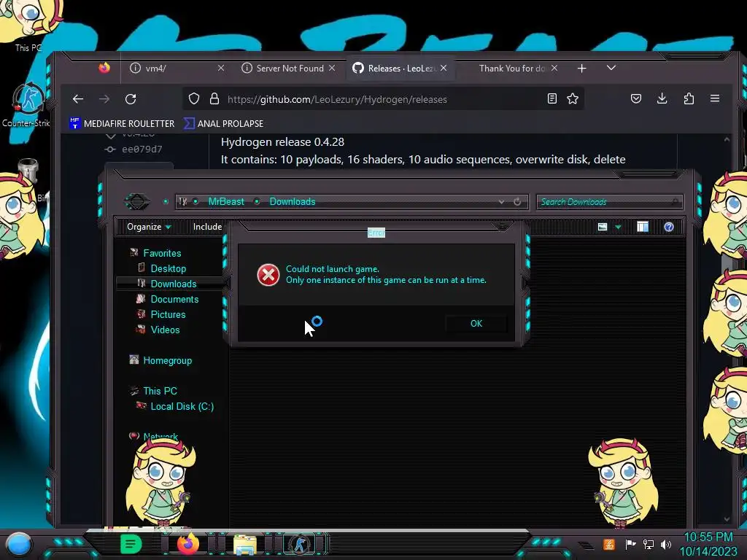
Task: Select Homegroup in navigation pane
Action: (x=168, y=360)
